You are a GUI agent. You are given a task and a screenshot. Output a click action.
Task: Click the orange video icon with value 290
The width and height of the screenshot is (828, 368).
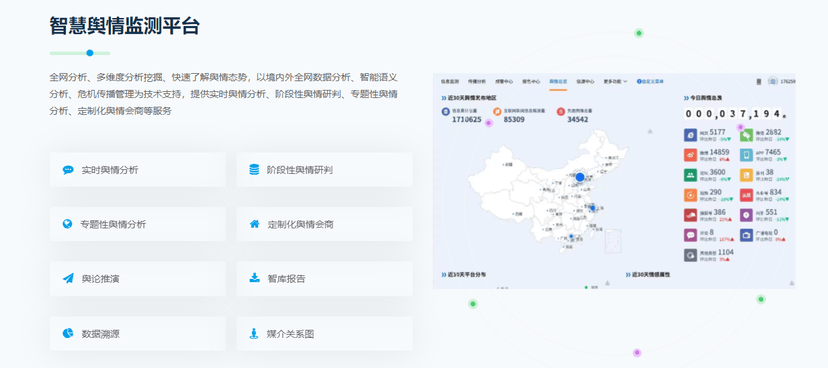(690, 195)
